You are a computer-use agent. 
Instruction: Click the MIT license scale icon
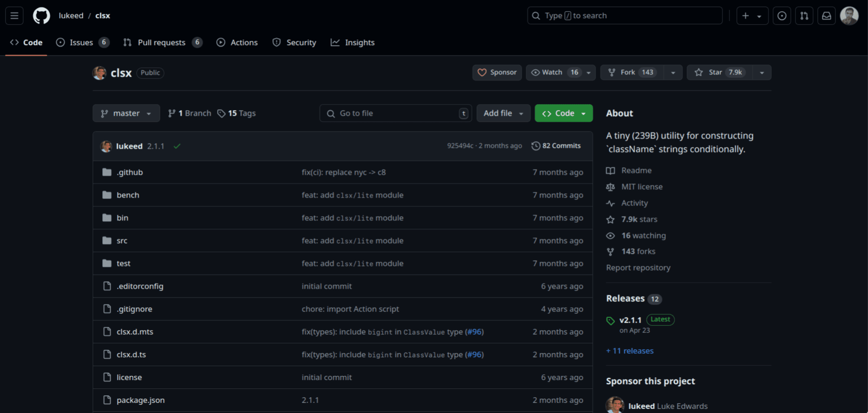[x=611, y=187]
